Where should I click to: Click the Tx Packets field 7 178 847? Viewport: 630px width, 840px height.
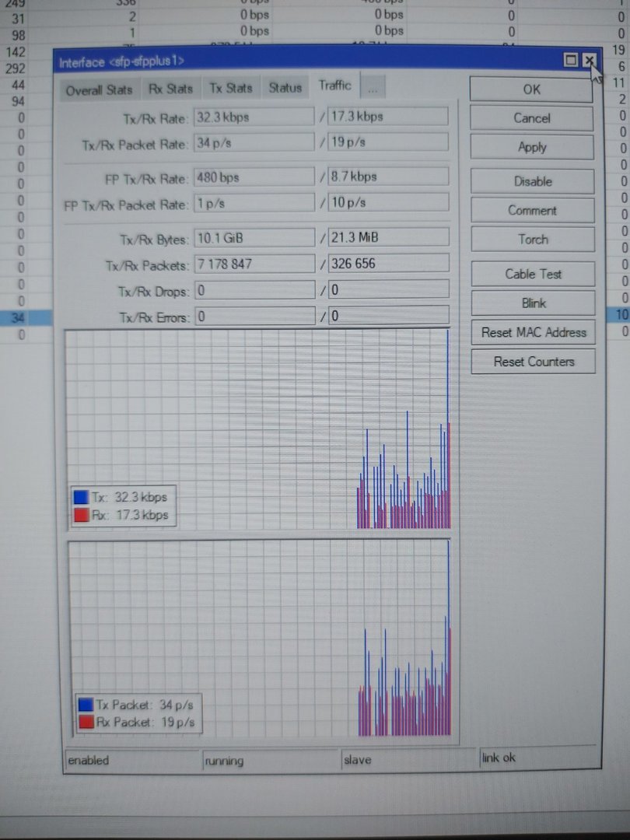[x=254, y=264]
